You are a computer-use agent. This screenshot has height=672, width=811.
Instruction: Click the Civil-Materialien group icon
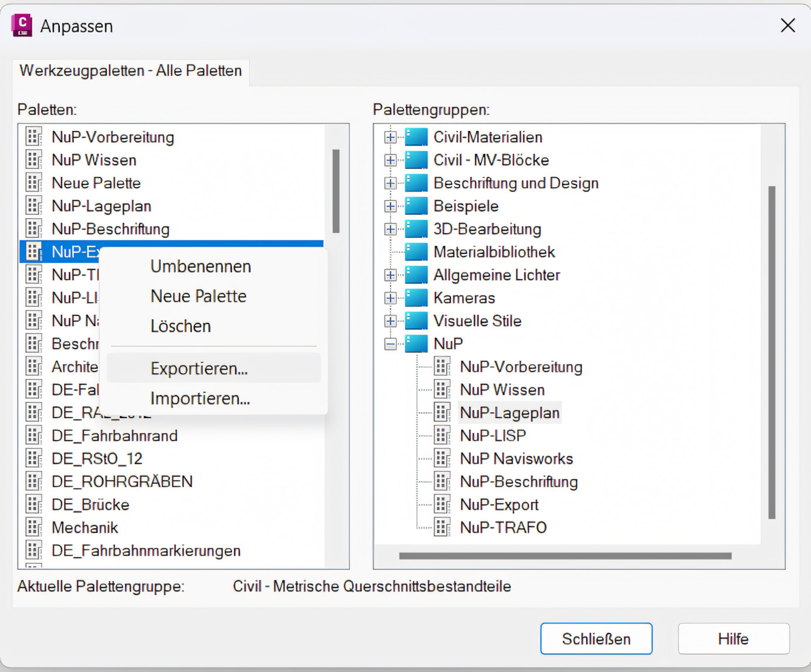(x=415, y=136)
